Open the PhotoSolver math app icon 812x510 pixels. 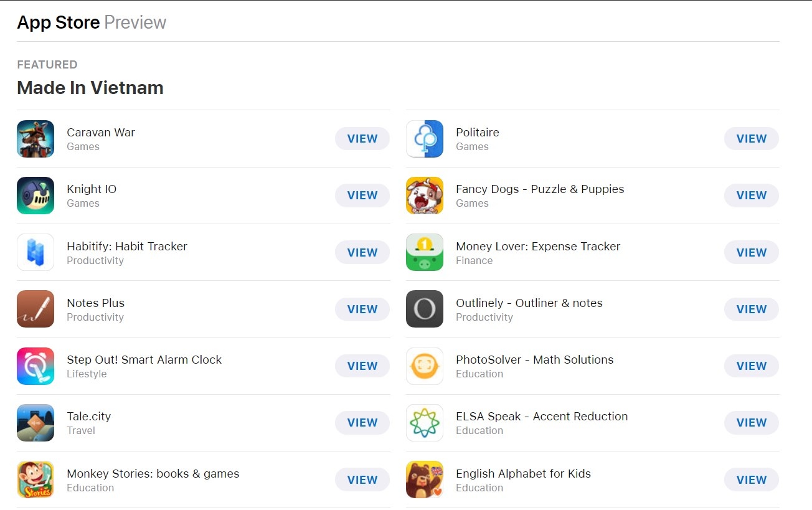point(424,366)
